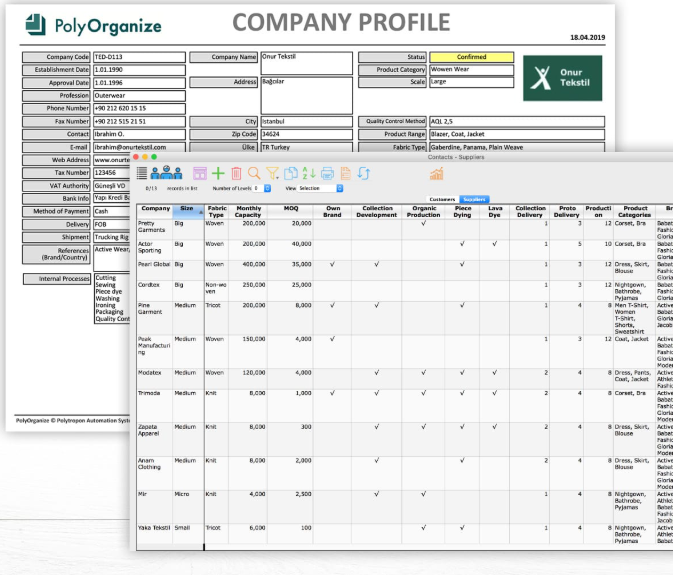The width and height of the screenshot is (673, 575).
Task: Toggle Organic Production check for Pretty Garments
Action: [423, 224]
